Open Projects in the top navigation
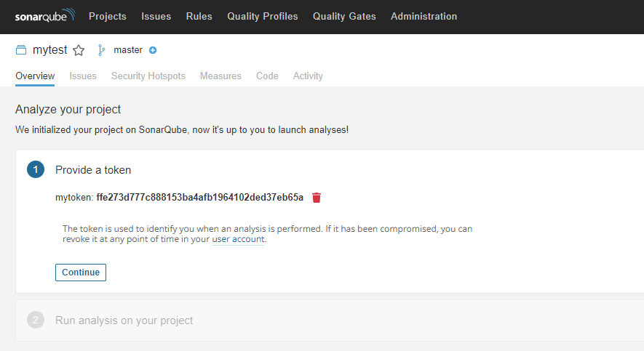This screenshot has width=644, height=351. click(108, 17)
